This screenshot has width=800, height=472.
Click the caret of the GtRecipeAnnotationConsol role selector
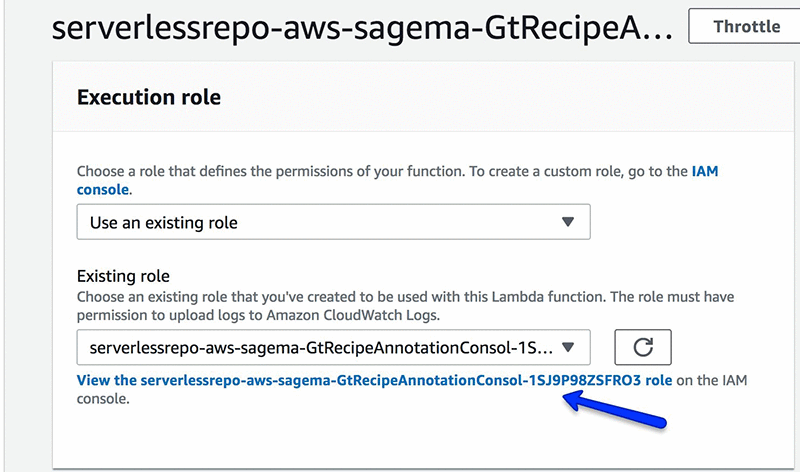click(x=568, y=347)
